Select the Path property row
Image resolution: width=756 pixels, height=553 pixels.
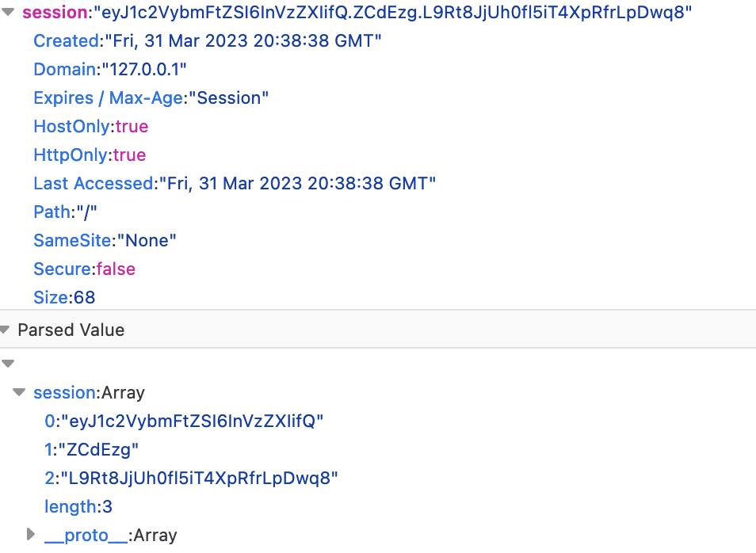pyautogui.click(x=66, y=212)
